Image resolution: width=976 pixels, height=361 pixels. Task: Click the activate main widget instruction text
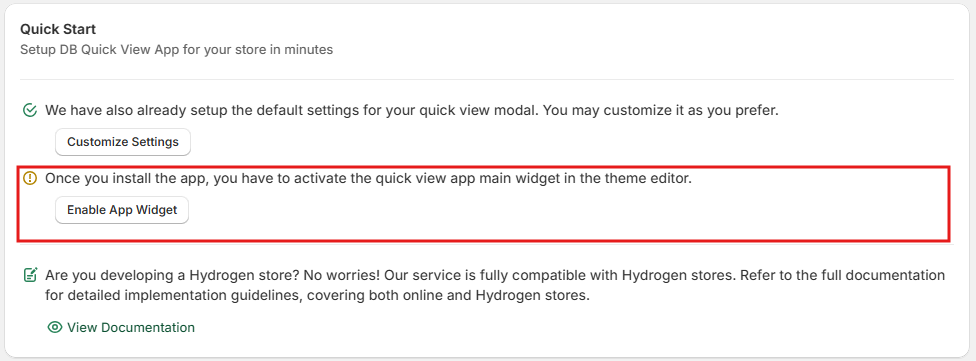click(368, 178)
